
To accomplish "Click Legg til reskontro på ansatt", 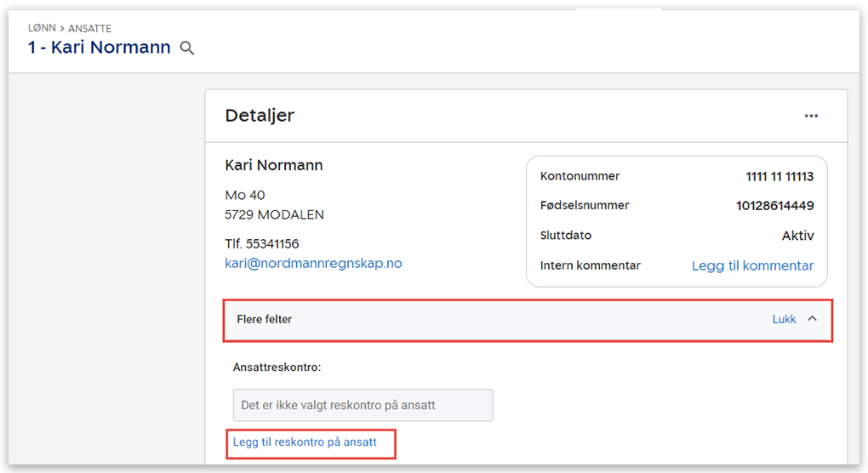I will (x=305, y=442).
